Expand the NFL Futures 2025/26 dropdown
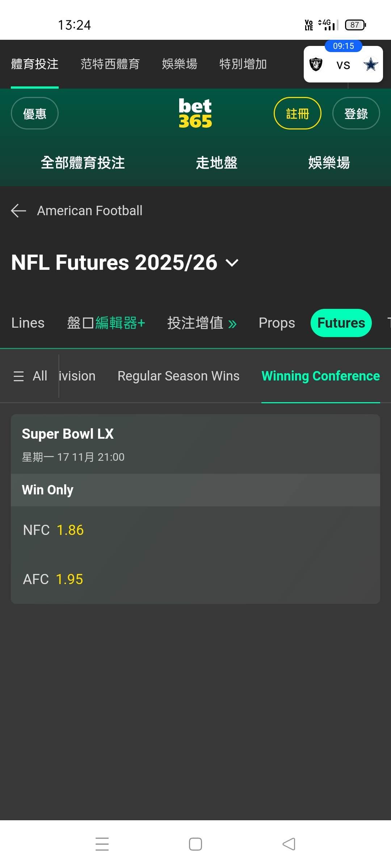The width and height of the screenshot is (391, 868). click(232, 263)
